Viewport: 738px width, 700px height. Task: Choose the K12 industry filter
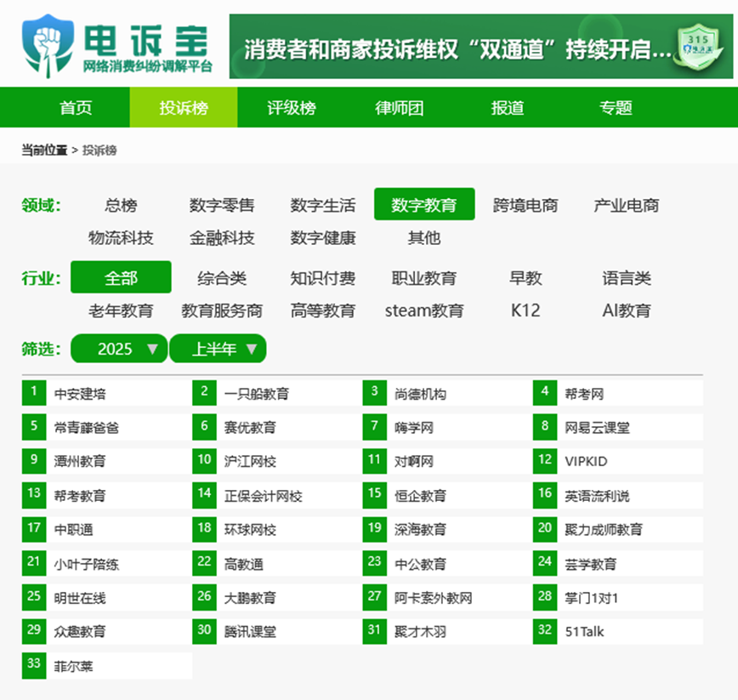(525, 310)
